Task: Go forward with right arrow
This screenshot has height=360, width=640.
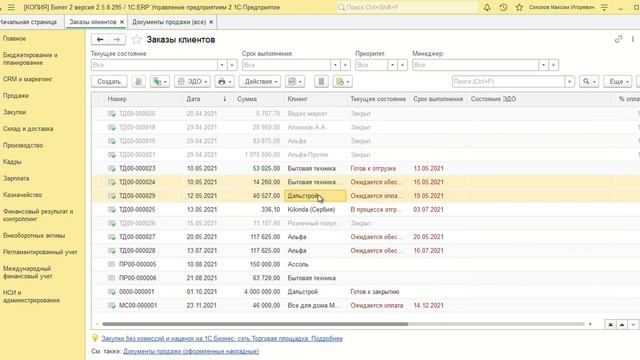Action: pyautogui.click(x=117, y=40)
